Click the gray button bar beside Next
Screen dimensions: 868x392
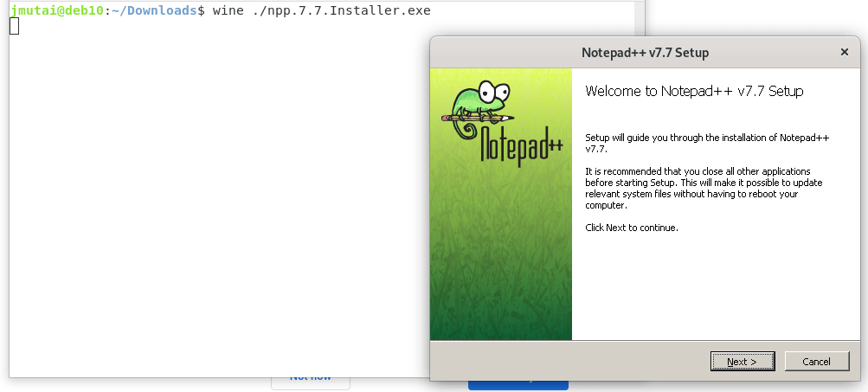570,361
